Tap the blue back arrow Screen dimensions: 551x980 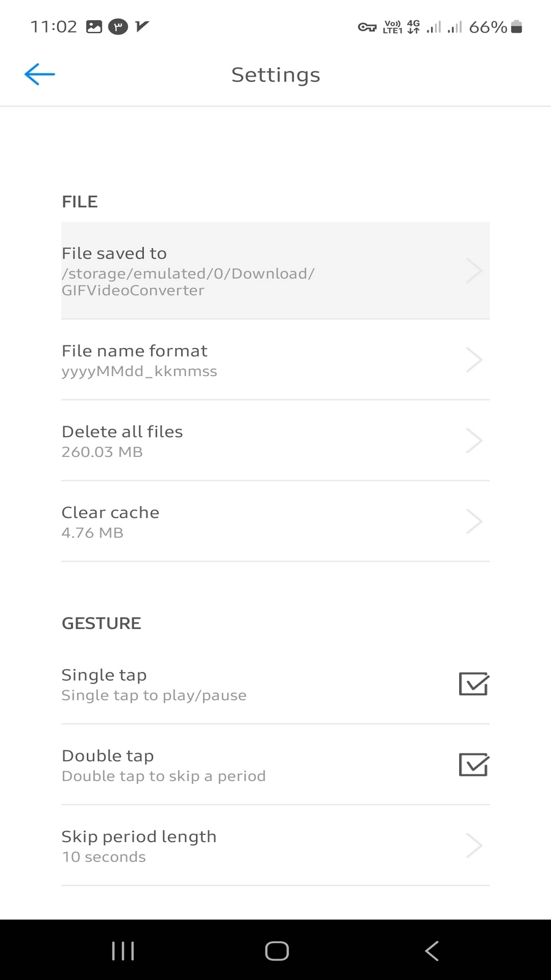(x=40, y=74)
